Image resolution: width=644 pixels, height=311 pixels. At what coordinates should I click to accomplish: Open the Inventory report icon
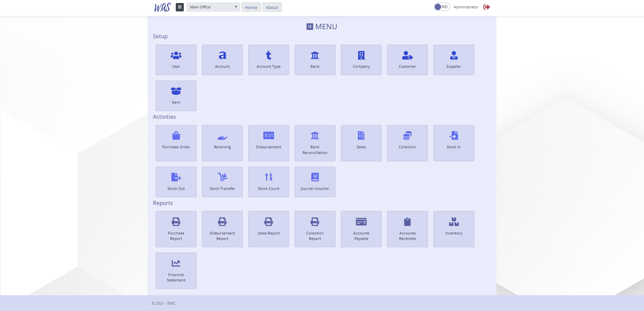tap(453, 222)
